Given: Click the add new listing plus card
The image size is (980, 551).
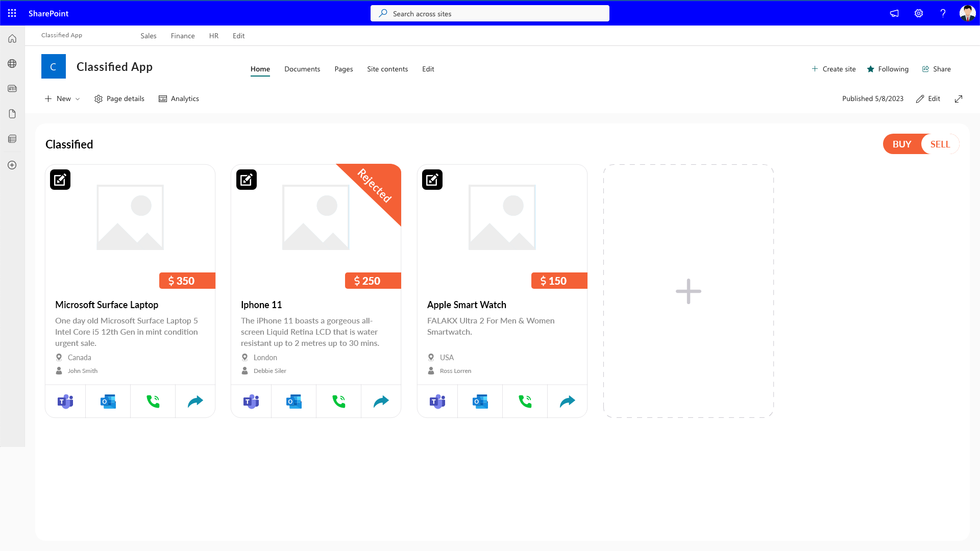Looking at the screenshot, I should 688,291.
